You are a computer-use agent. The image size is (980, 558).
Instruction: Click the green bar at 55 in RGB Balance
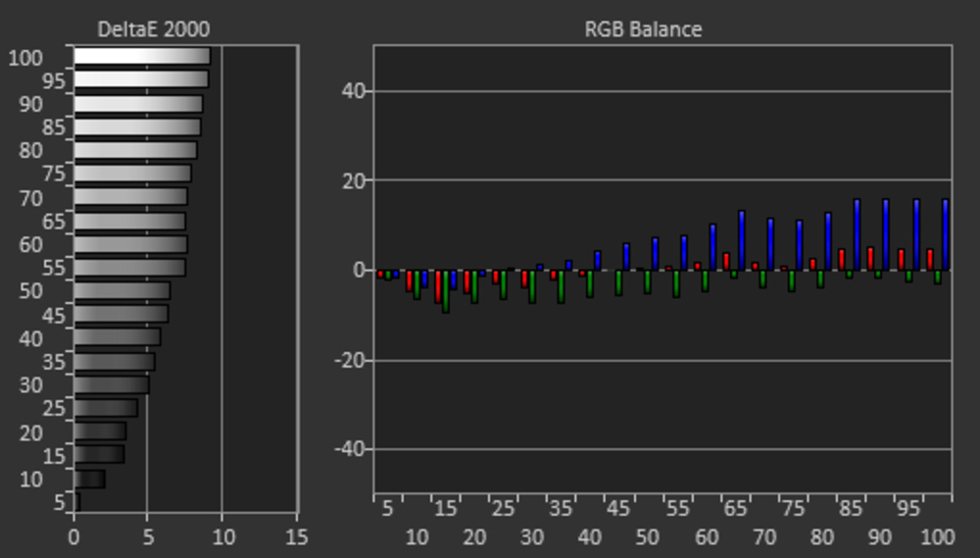676,283
